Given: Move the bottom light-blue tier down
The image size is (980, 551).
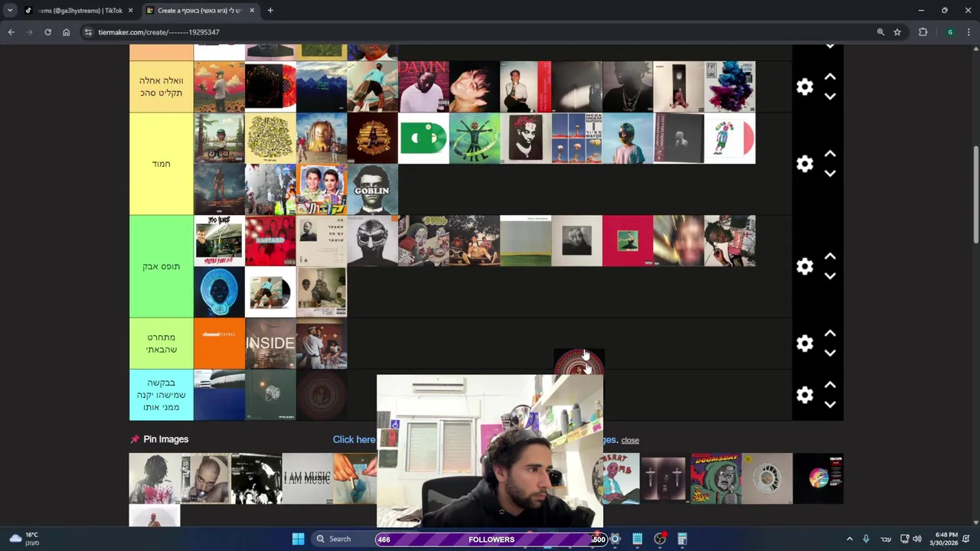Looking at the screenshot, I should click(830, 405).
